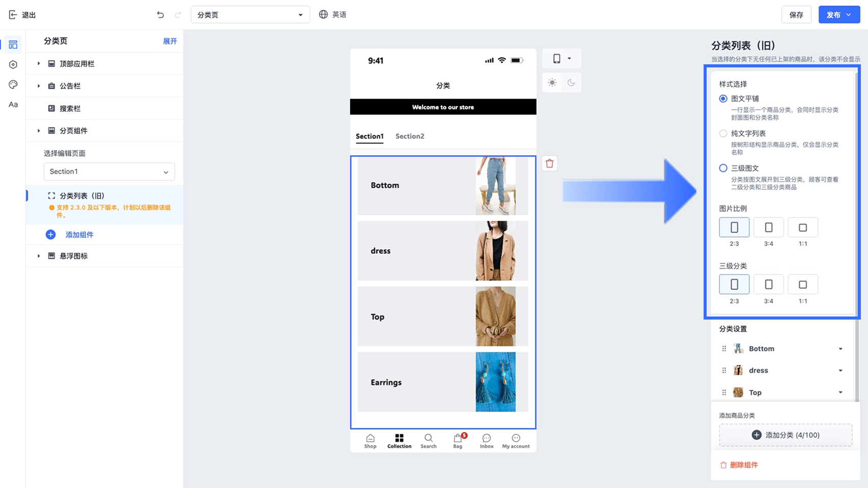
Task: Click the 分类设置 heading
Action: click(x=733, y=329)
